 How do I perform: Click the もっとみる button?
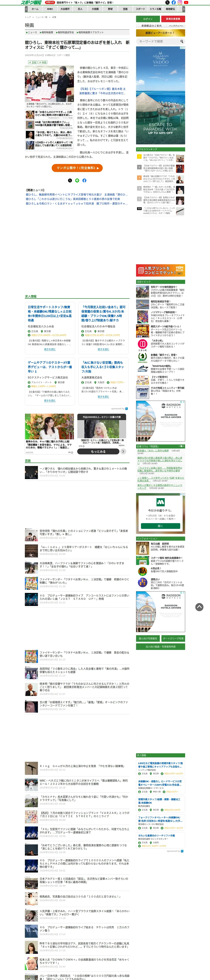98,452
